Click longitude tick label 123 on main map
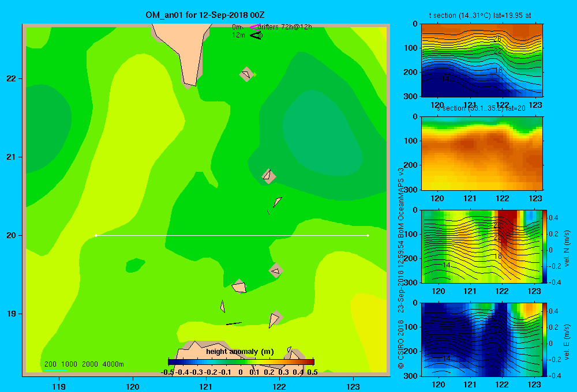The image size is (577, 392). (353, 386)
